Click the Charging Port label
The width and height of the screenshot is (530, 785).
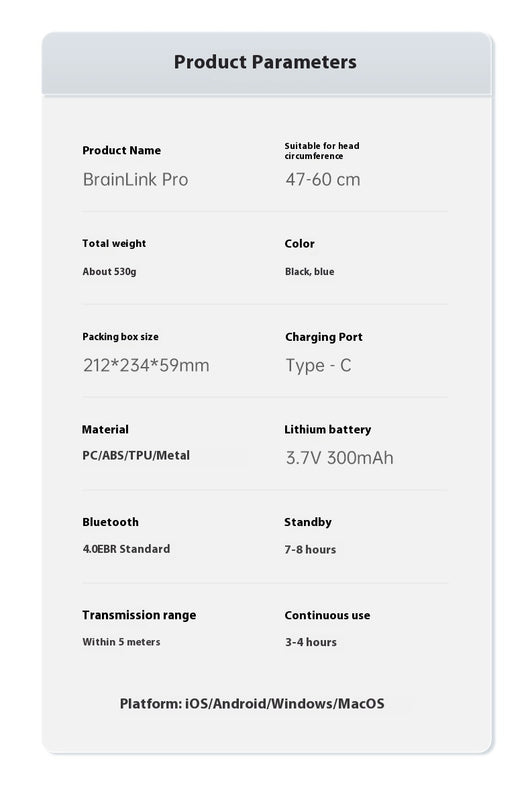(x=323, y=337)
